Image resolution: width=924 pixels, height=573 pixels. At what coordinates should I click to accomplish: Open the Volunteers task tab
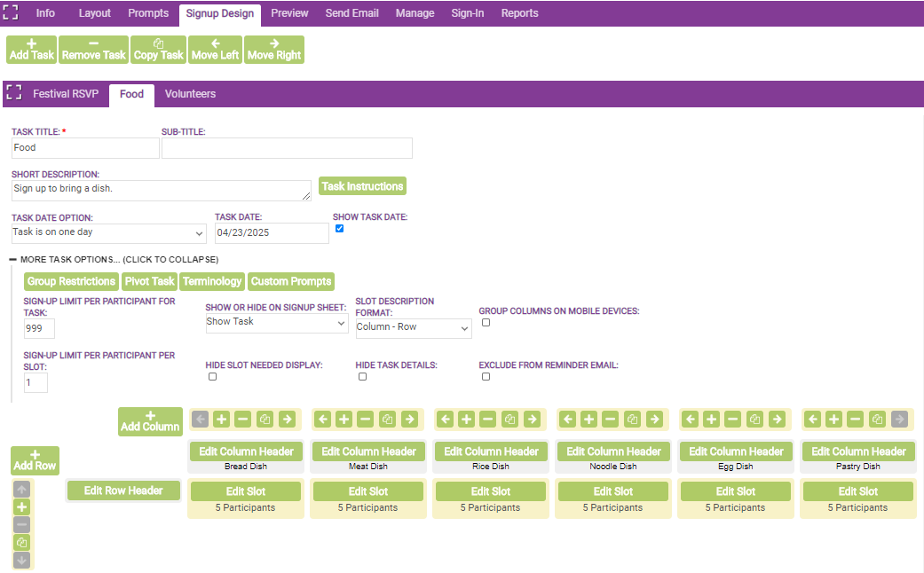(190, 94)
